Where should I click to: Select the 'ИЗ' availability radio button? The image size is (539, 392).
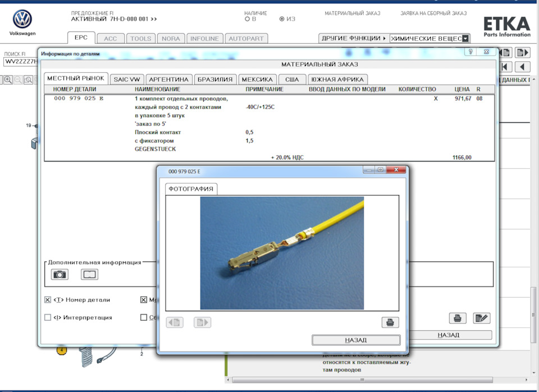point(282,19)
